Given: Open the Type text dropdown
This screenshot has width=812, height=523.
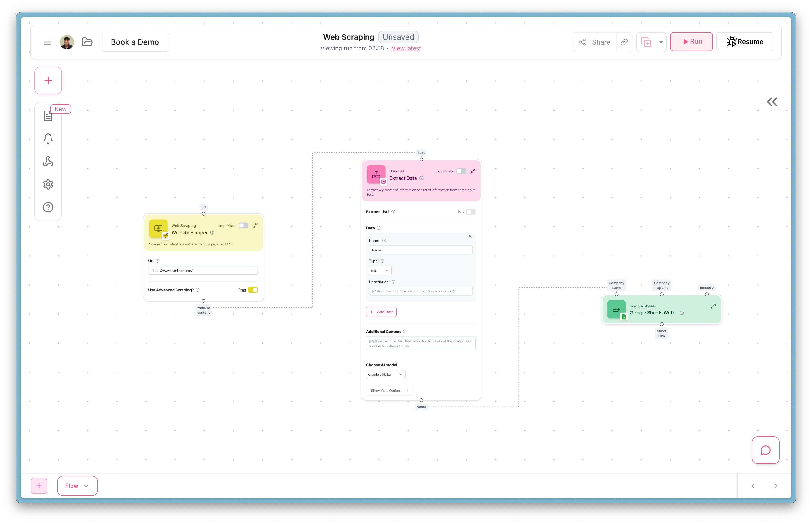Looking at the screenshot, I should [380, 270].
